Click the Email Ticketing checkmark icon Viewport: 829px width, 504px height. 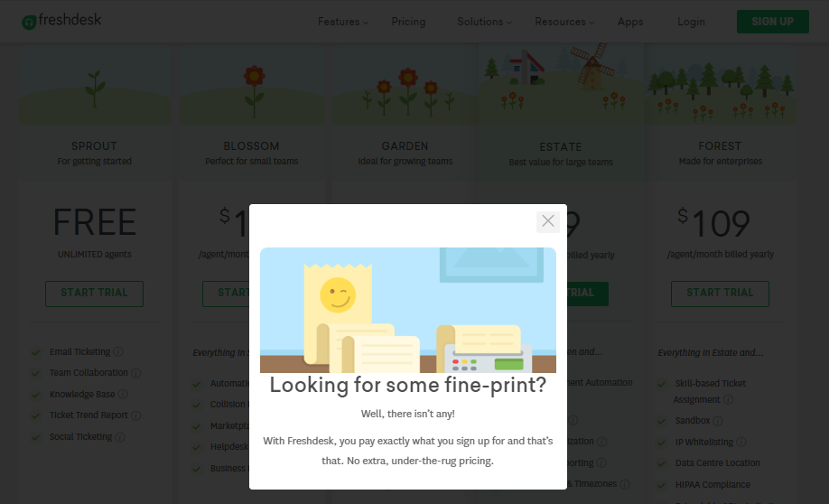[36, 352]
